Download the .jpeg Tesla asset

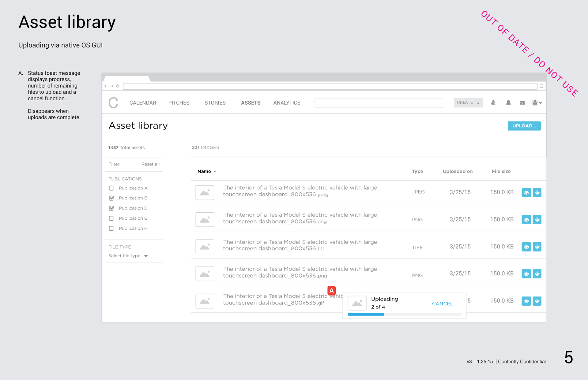(x=537, y=192)
